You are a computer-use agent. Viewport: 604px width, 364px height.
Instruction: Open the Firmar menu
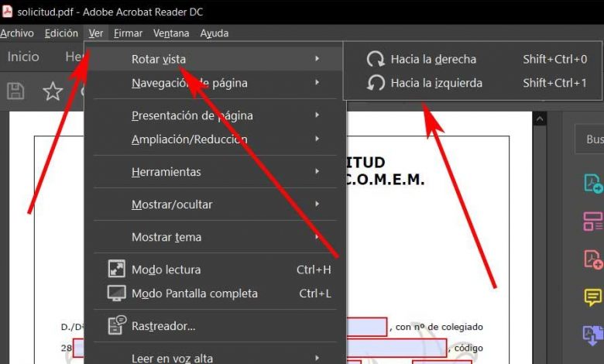[128, 33]
